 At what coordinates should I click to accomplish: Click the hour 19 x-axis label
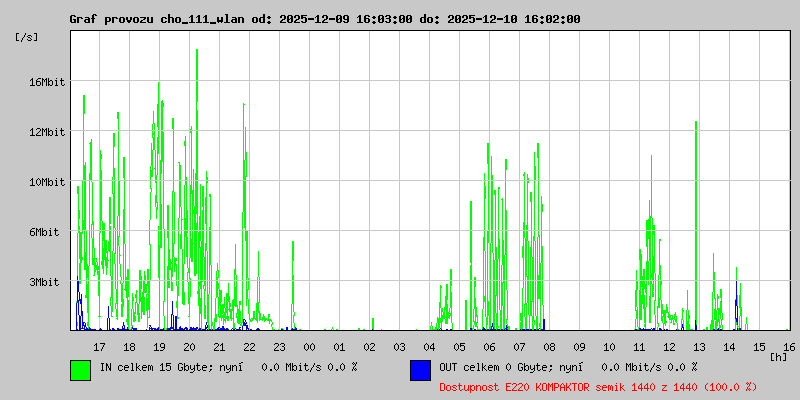tap(160, 347)
